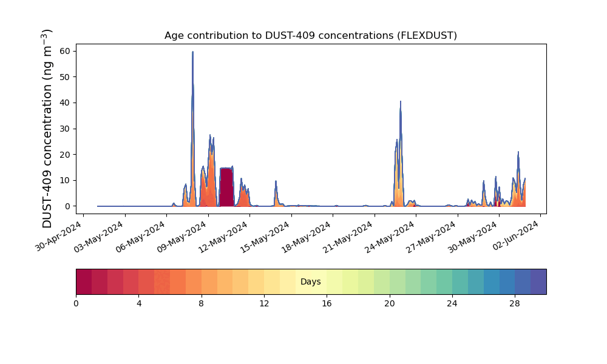Click the top of the tallest peak near 60
Screen dimensions: 607x364
click(x=193, y=52)
